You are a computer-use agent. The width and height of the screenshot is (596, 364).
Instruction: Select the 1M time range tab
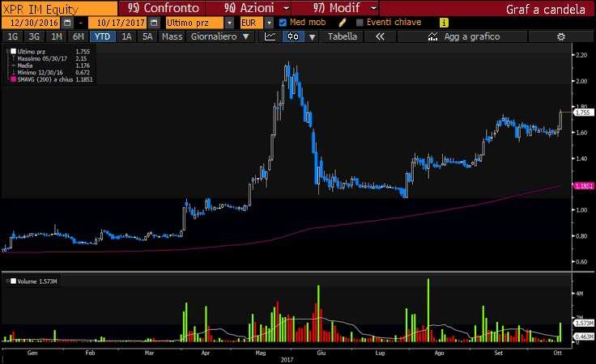coord(56,36)
